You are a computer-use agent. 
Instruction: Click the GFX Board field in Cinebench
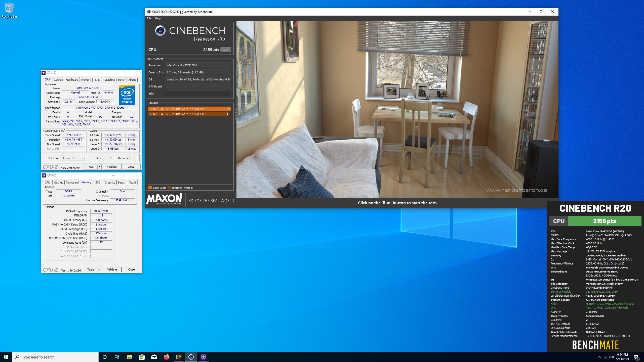coord(198,86)
